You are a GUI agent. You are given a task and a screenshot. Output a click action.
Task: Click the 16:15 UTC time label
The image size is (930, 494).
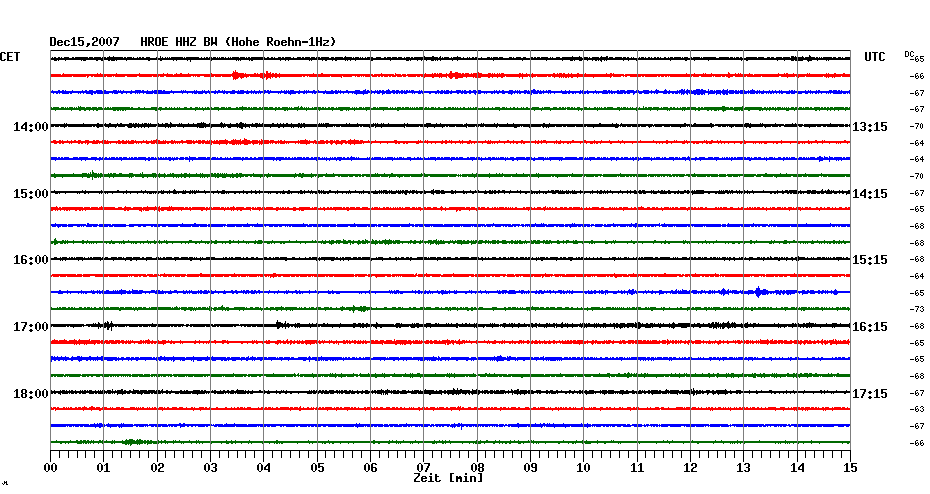(x=870, y=327)
